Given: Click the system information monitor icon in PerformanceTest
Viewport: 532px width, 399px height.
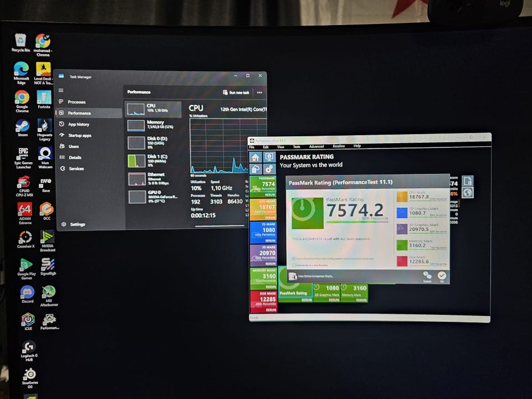Looking at the screenshot, I should (269, 157).
